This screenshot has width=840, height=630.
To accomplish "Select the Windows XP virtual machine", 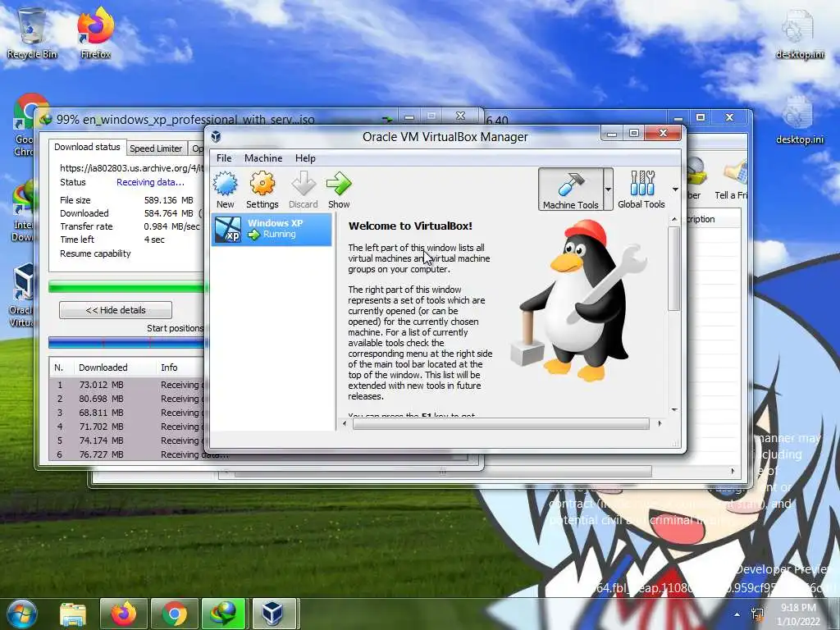I will coord(272,230).
